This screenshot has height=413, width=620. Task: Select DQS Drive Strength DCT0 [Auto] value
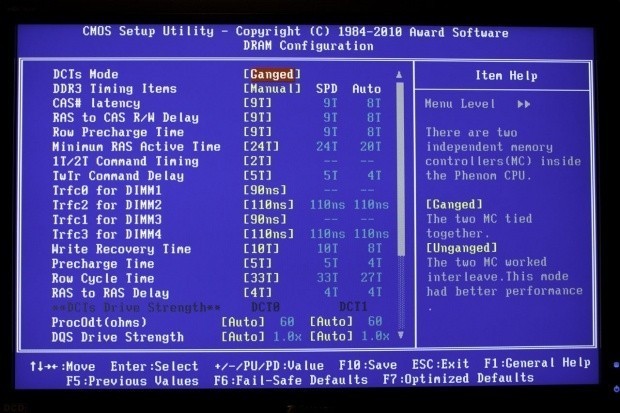243,337
